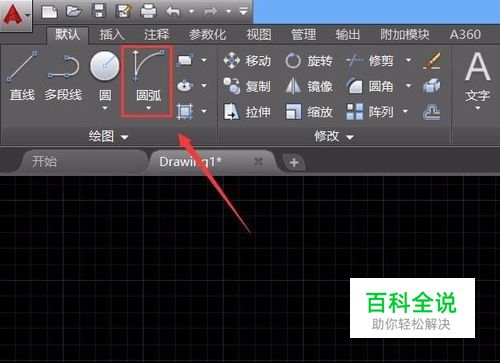Open the redo history dropdown arrow
500x363 pixels.
[x=229, y=12]
